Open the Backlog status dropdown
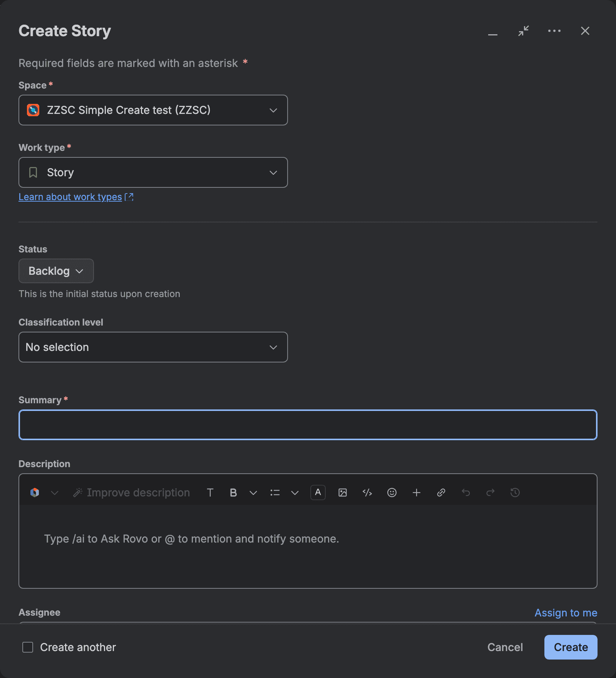Viewport: 616px width, 678px height. 56,271
